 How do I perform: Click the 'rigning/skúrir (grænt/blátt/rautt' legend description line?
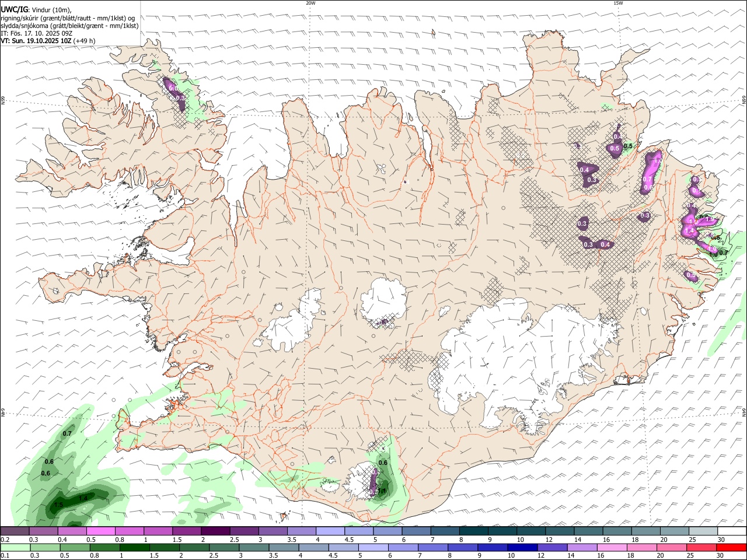(x=68, y=18)
